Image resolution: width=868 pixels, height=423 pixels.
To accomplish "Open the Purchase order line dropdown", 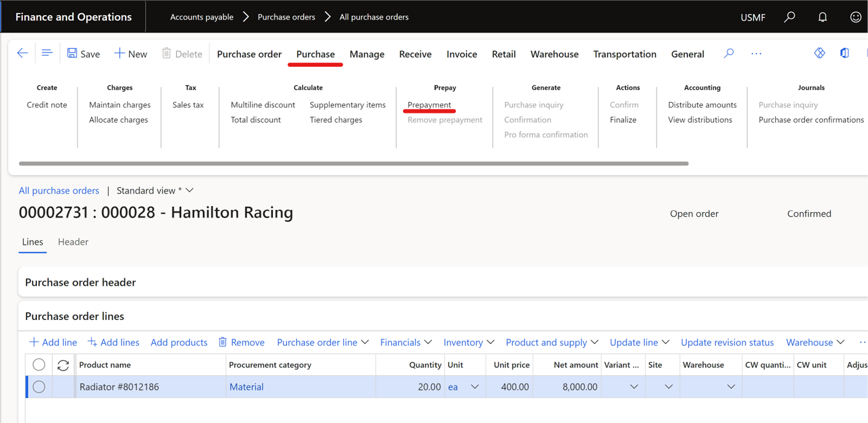I will [323, 342].
